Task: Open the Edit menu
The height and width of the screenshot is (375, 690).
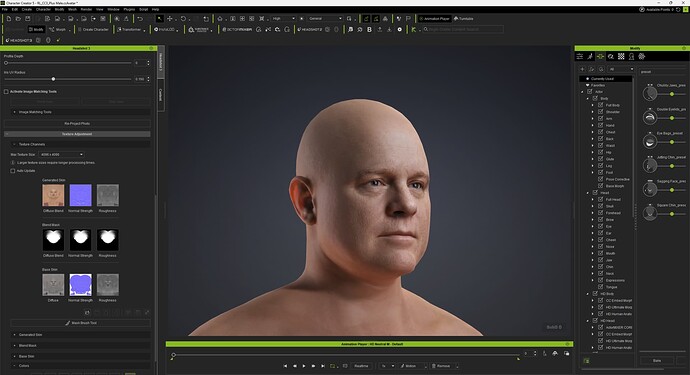Action: tap(15, 9)
